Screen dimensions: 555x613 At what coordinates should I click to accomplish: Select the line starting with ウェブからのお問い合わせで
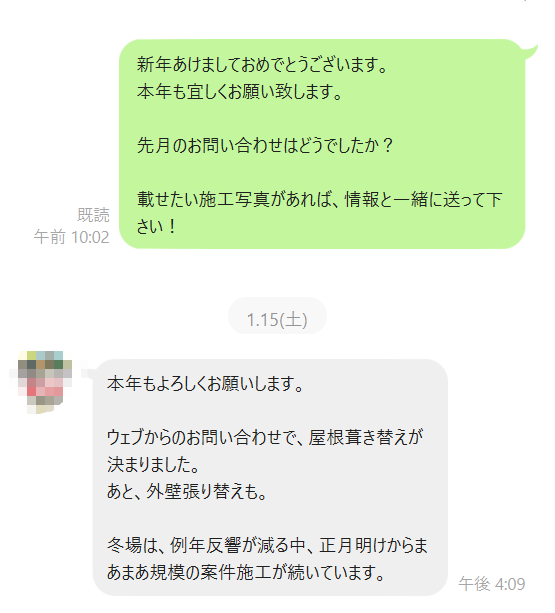(265, 437)
